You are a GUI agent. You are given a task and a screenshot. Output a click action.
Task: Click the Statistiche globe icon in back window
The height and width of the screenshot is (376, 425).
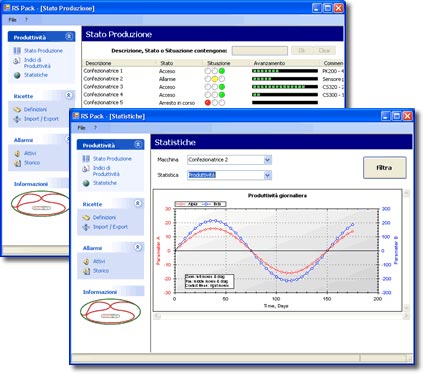[17, 75]
